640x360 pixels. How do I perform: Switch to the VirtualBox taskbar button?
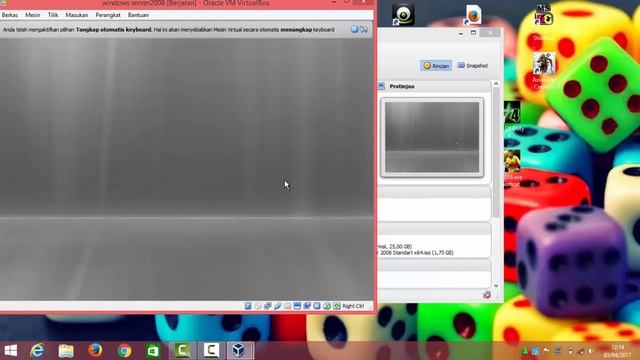(x=240, y=351)
